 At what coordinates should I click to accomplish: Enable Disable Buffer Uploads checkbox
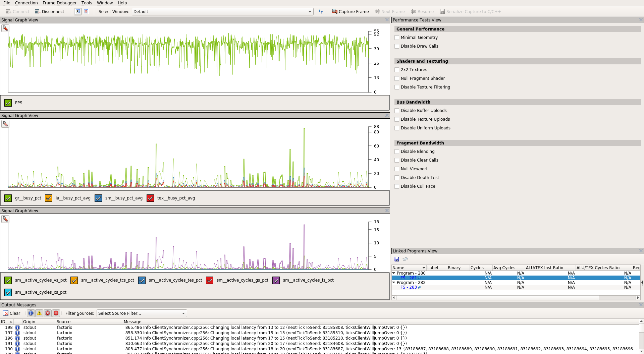click(x=397, y=111)
